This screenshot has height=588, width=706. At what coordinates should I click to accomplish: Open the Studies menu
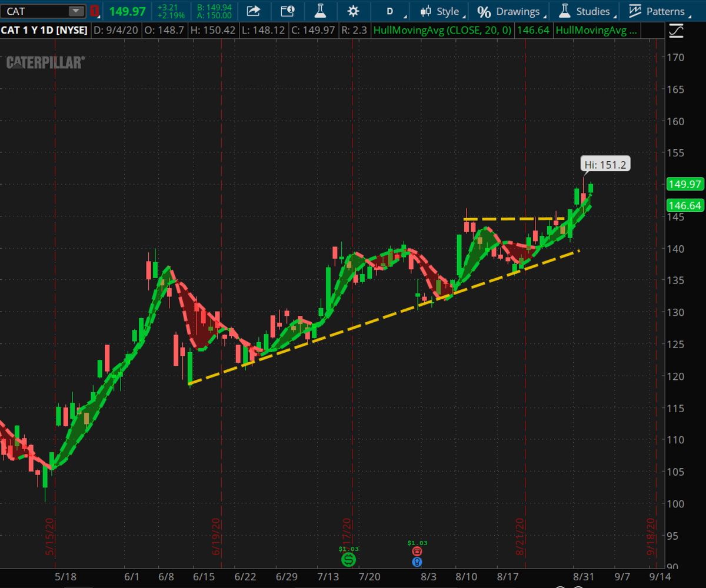[x=586, y=11]
